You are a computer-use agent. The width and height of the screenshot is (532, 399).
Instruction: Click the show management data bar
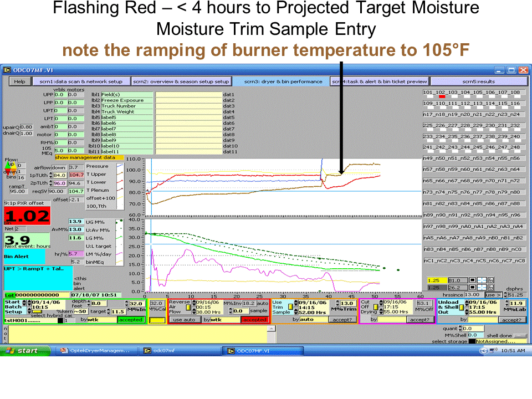point(89,157)
